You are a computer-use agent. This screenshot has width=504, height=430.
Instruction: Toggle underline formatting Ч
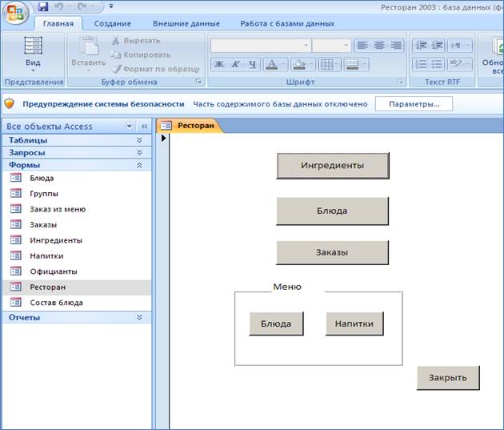[x=253, y=65]
